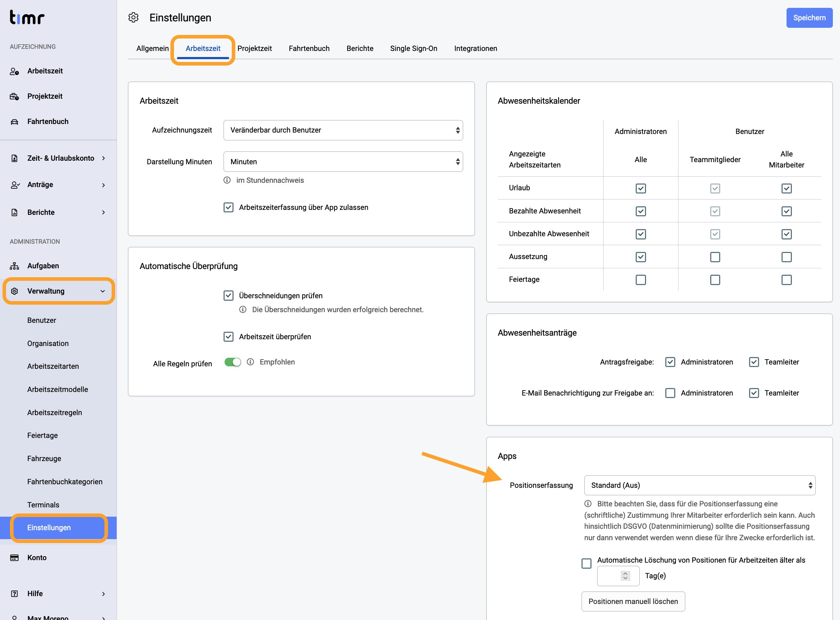Click the Speichern button
This screenshot has height=620, width=840.
[809, 18]
